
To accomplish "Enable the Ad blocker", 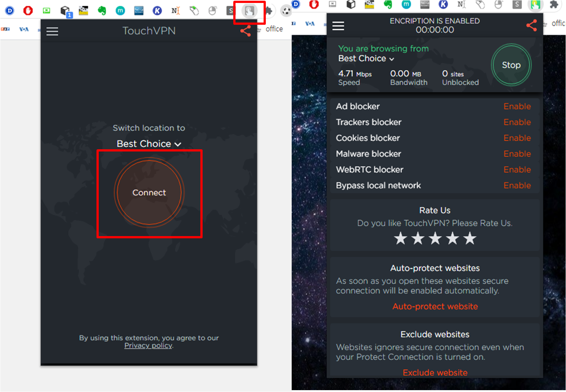I will pyautogui.click(x=517, y=106).
